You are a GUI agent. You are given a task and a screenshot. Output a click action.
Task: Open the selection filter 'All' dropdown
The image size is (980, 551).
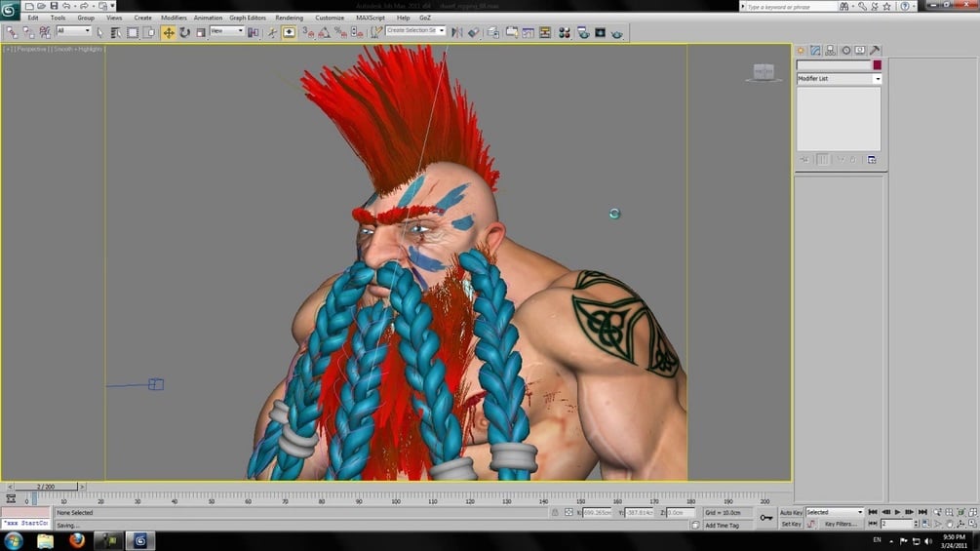[74, 30]
